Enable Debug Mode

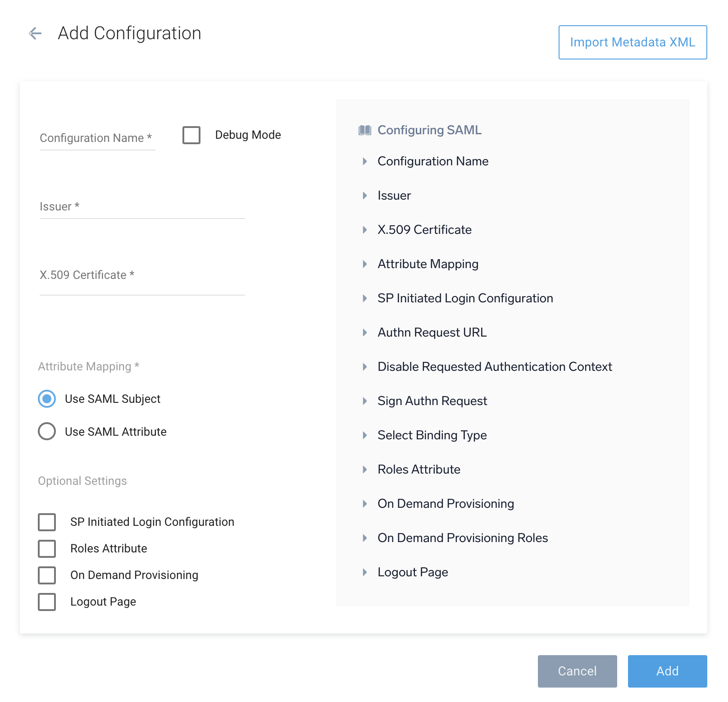tap(191, 135)
